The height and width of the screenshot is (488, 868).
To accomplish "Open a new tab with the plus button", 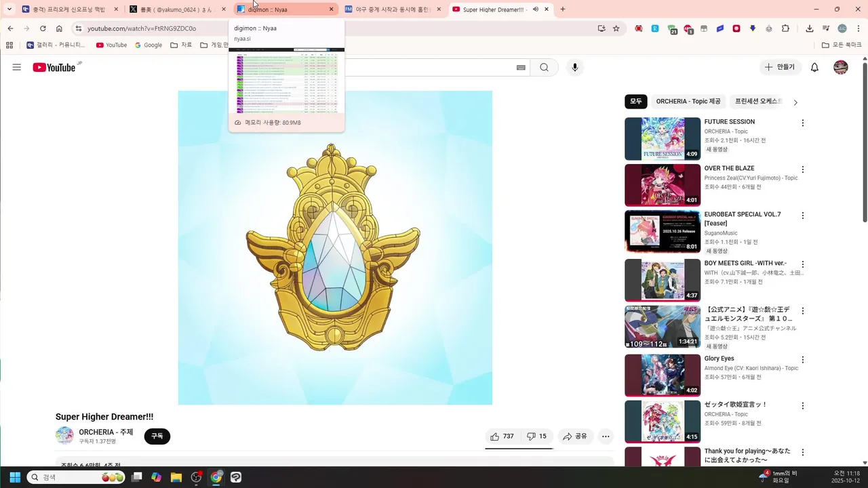I will [563, 9].
